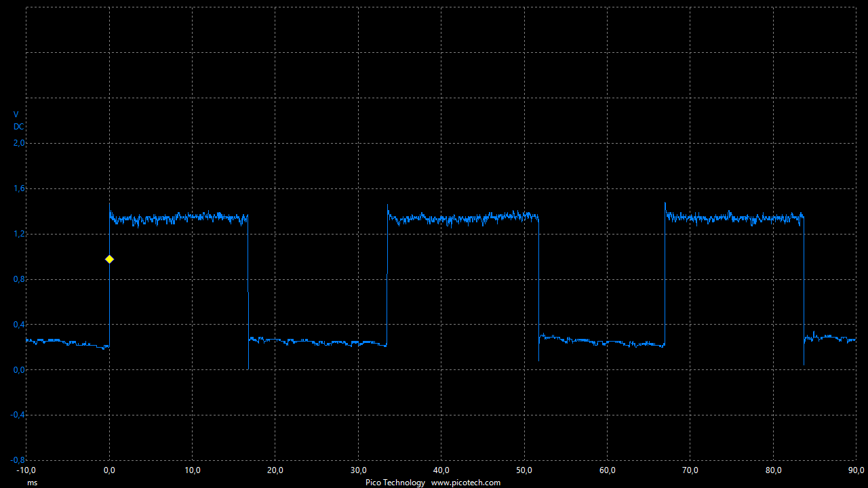The height and width of the screenshot is (488, 868).
Task: Click the 2,0 voltage axis label
Action: click(19, 143)
